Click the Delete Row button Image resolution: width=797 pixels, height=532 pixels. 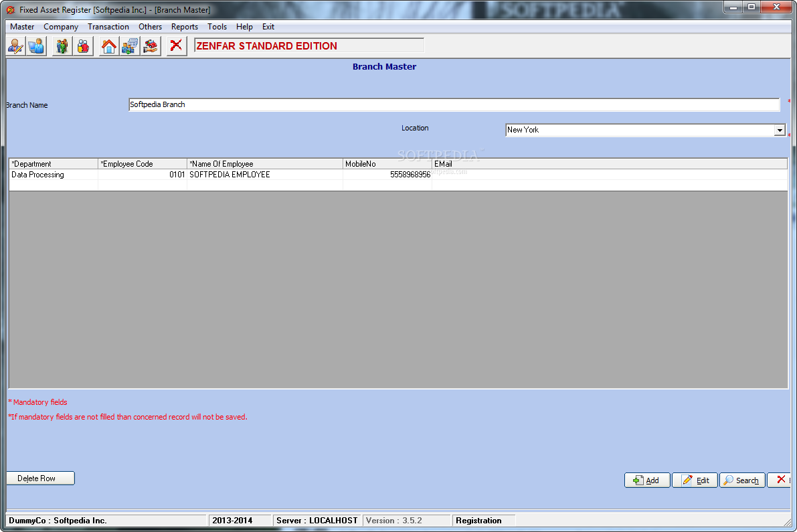(x=41, y=478)
